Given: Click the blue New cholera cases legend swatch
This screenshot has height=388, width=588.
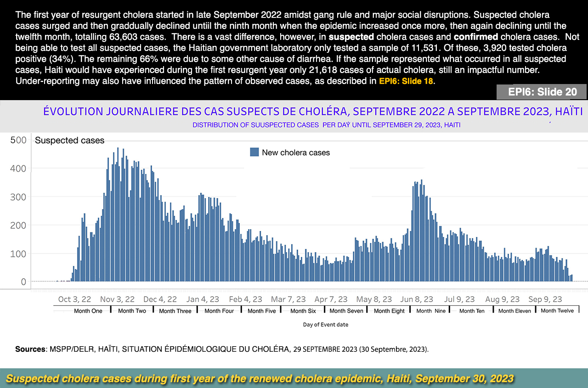Looking at the screenshot, I should pos(254,152).
